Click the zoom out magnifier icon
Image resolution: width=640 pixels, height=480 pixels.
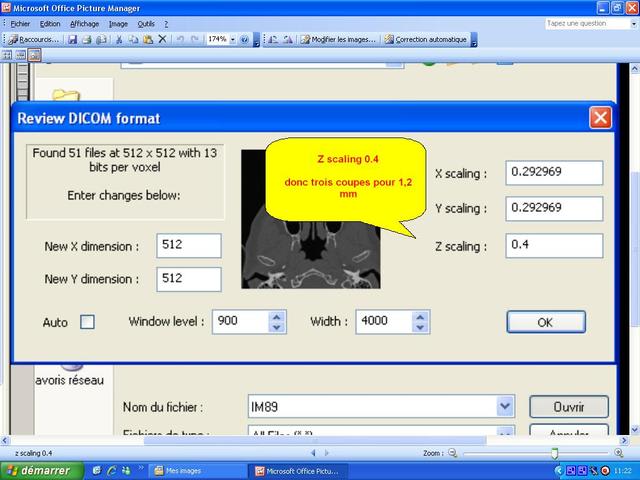point(452,453)
